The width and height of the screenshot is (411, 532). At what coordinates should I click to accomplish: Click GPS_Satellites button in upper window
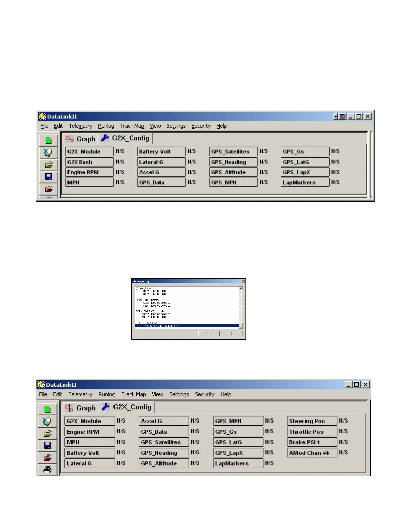pos(233,151)
